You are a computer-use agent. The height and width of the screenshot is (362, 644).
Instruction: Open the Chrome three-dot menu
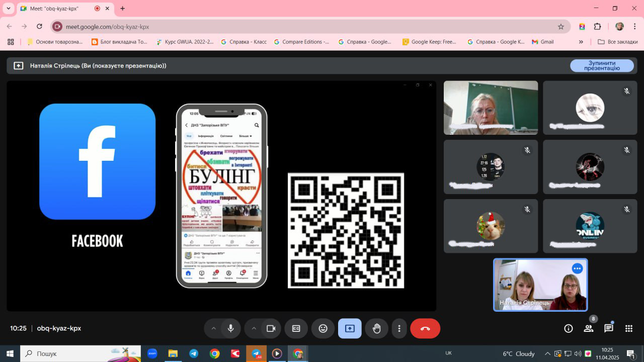pyautogui.click(x=635, y=27)
